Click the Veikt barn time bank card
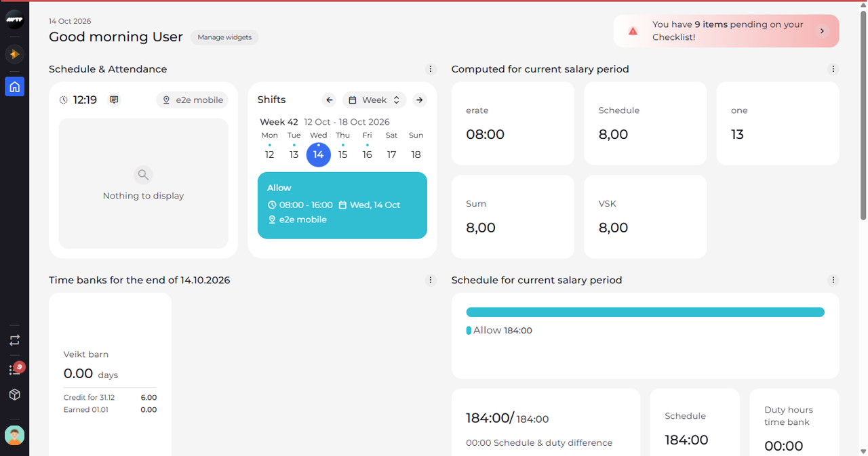Viewport: 868px width, 456px height. point(110,374)
